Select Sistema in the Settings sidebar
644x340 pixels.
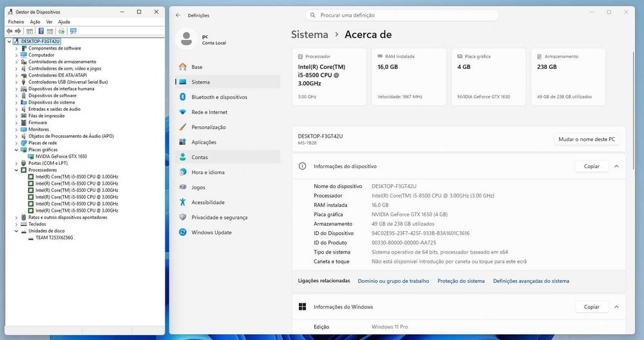point(228,82)
